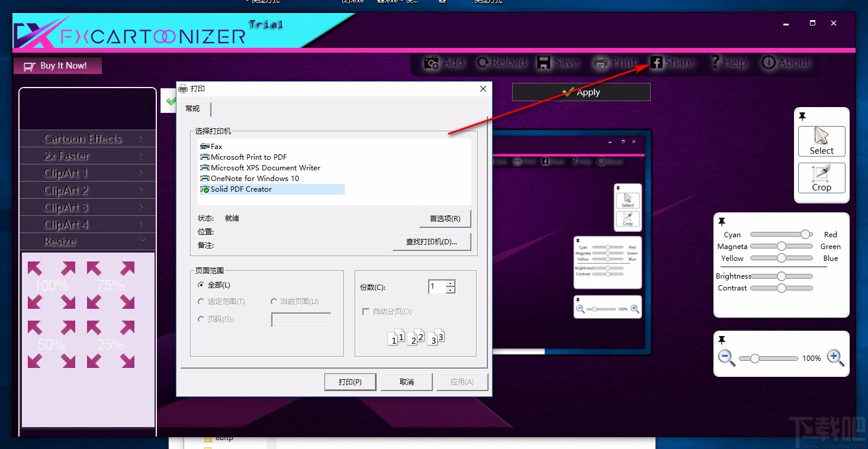Close the 打印 dialog with X

pos(483,89)
